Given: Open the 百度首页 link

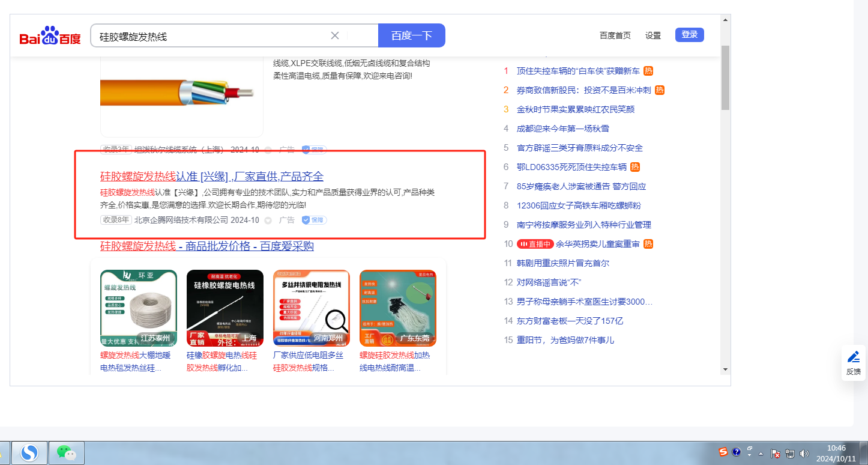Looking at the screenshot, I should click(x=615, y=35).
